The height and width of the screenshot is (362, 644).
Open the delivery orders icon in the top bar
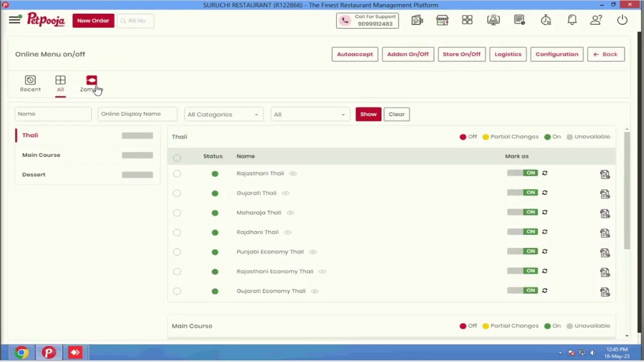pyautogui.click(x=417, y=20)
